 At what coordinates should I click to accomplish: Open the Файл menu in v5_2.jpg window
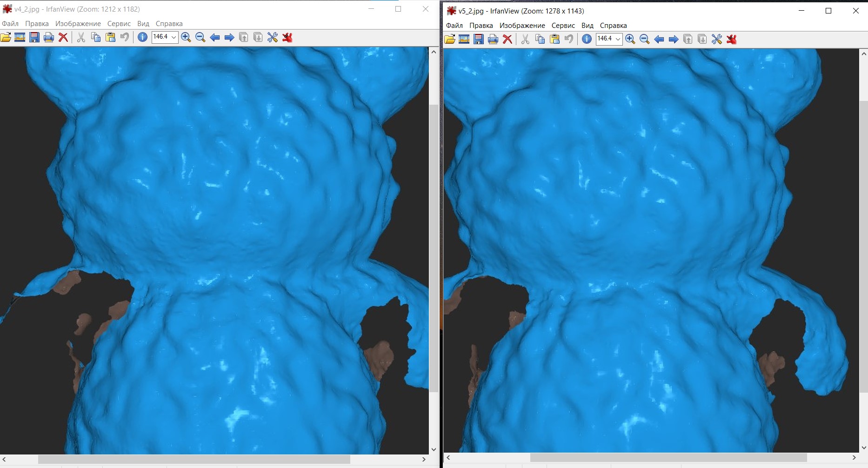(x=454, y=26)
